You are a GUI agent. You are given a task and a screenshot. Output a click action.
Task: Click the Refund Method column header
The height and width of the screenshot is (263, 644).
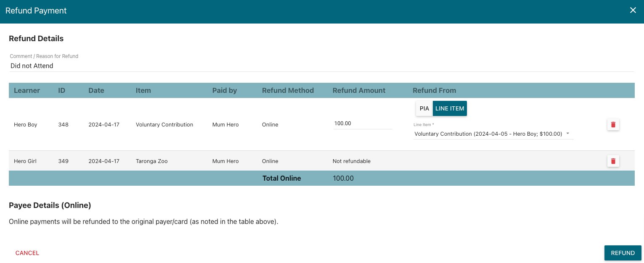click(288, 90)
